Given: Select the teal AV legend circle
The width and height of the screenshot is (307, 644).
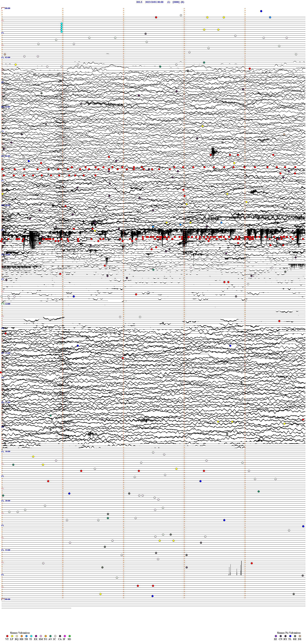Looking at the screenshot, I should (51, 636).
